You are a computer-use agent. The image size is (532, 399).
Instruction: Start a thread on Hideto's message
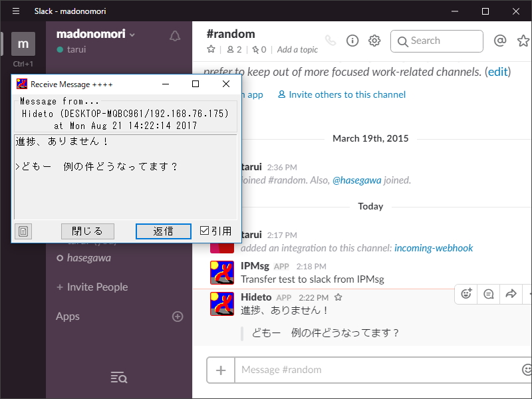(489, 294)
